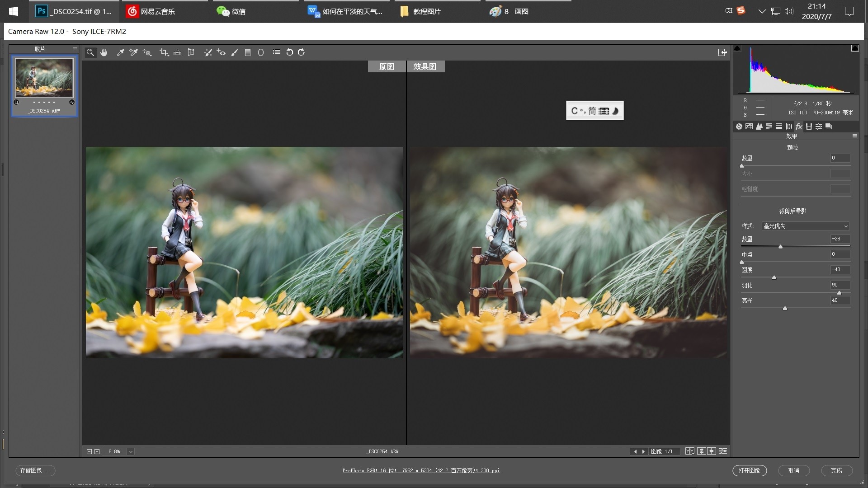
Task: Open the Detail panel (mountains icon)
Action: [x=759, y=127]
